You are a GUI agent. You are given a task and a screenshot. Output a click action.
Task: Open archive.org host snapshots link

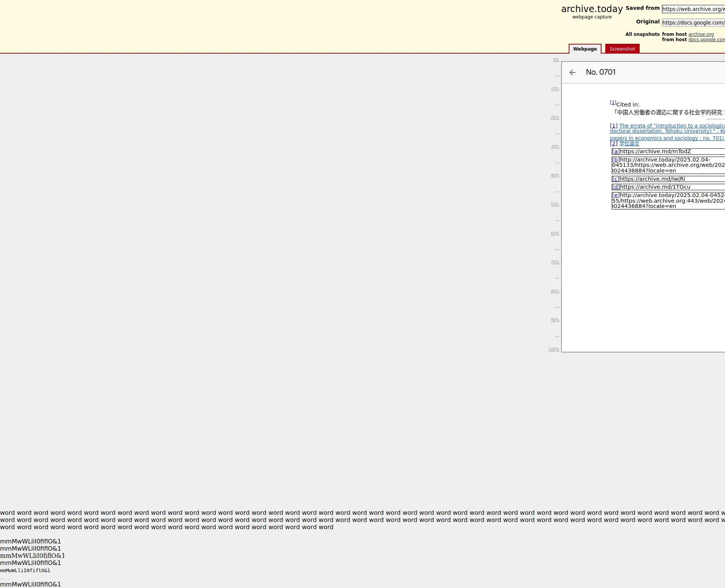[x=701, y=34]
